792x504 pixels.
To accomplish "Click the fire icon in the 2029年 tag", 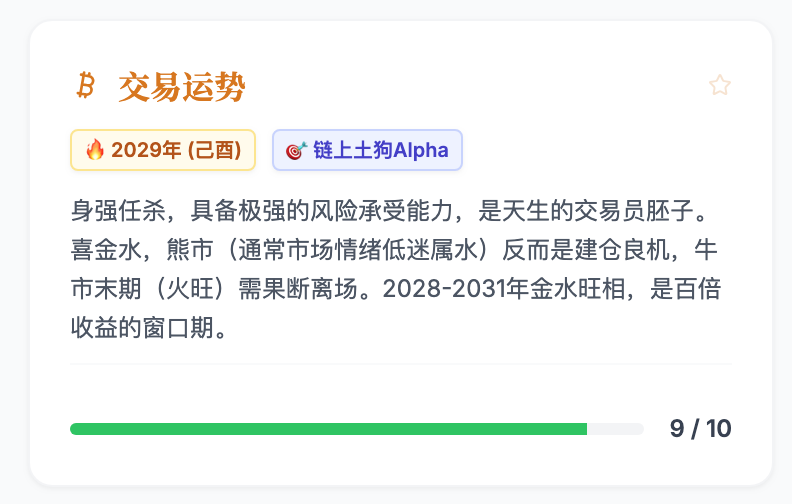I will 95,150.
